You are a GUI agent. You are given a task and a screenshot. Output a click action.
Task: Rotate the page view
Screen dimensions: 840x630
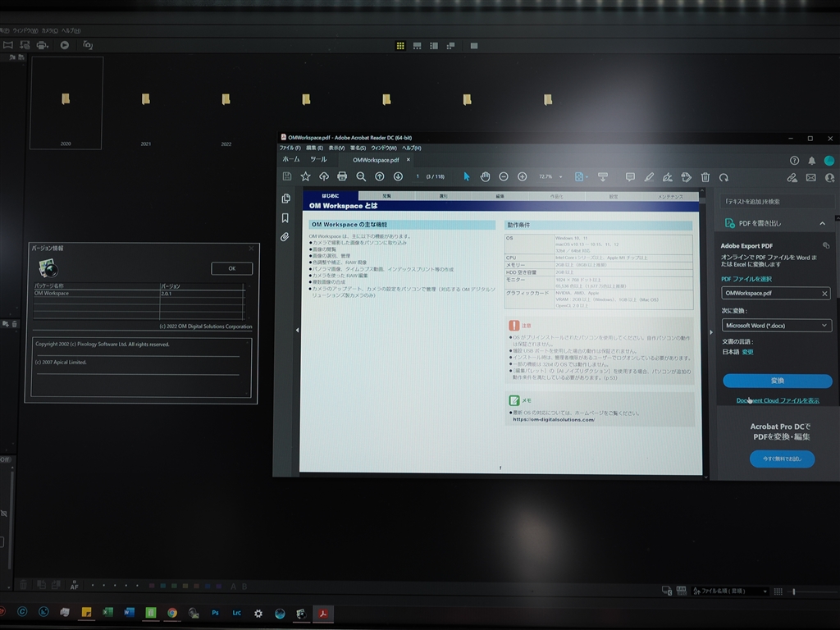coord(724,177)
